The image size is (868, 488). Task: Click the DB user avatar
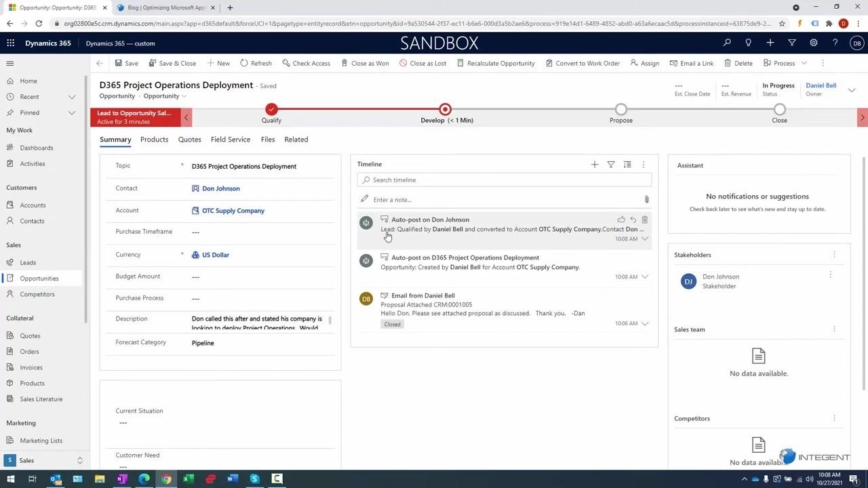857,43
